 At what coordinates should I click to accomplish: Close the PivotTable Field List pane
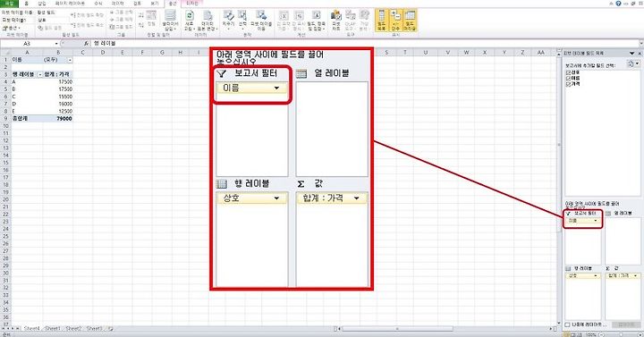(x=639, y=54)
